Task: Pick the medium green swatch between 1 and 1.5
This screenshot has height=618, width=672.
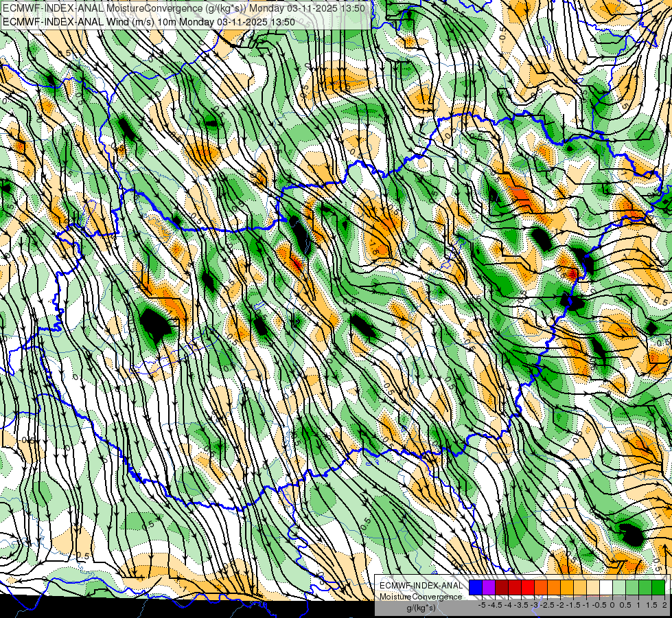Action: coord(645,588)
